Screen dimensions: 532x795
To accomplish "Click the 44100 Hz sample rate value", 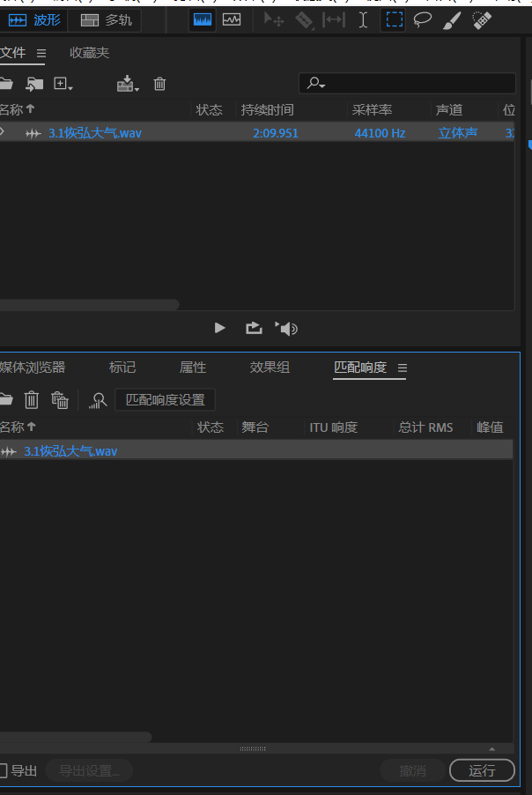I will tap(380, 133).
